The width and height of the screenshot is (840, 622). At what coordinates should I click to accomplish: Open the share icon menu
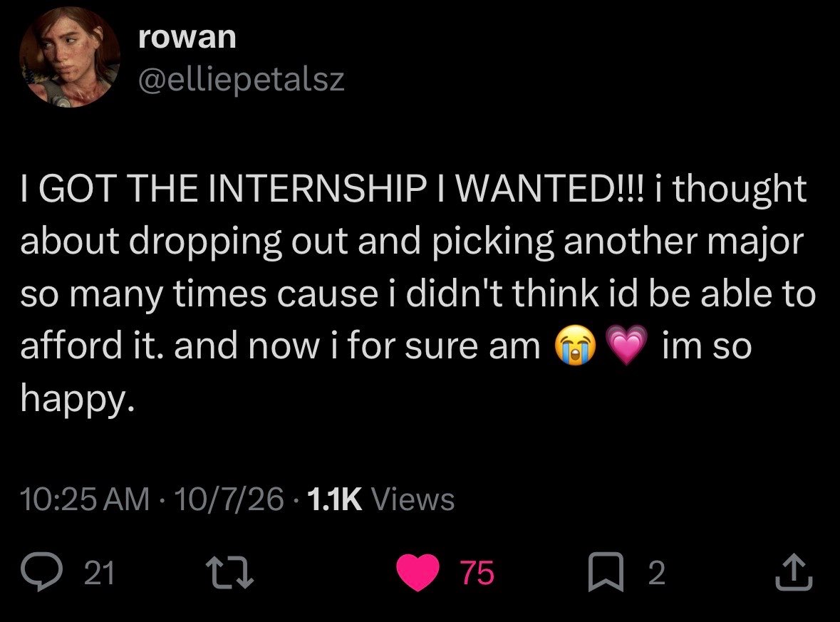[x=794, y=572]
